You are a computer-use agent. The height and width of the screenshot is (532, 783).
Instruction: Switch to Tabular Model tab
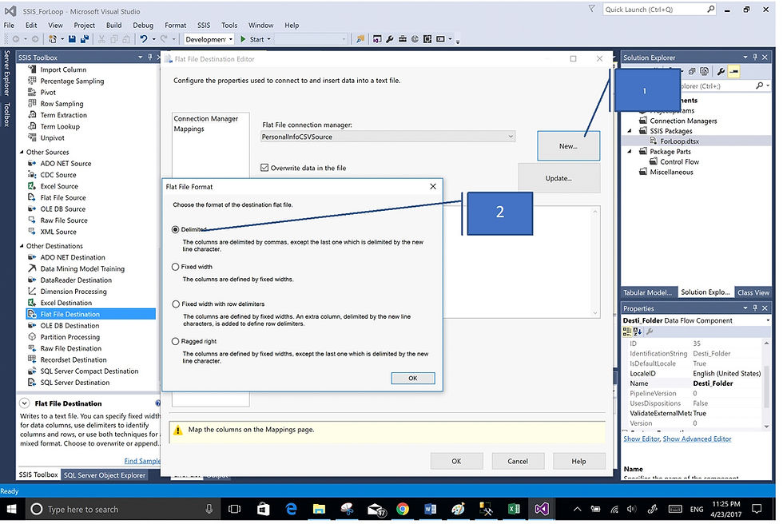[x=648, y=292]
